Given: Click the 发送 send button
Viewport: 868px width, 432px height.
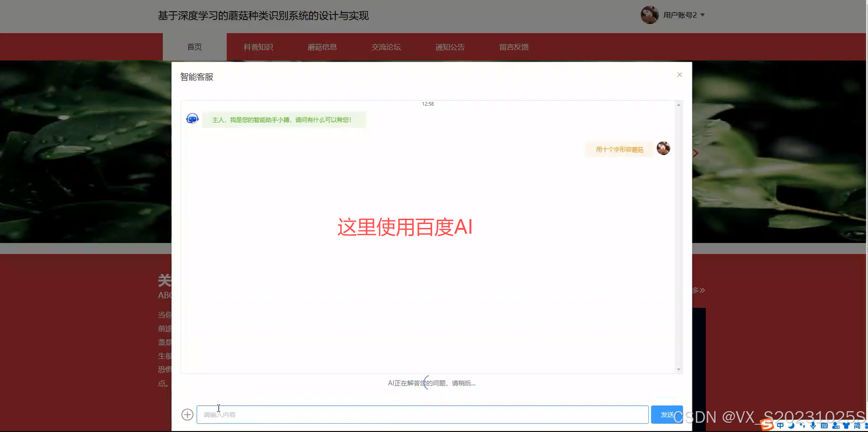Looking at the screenshot, I should [x=667, y=415].
